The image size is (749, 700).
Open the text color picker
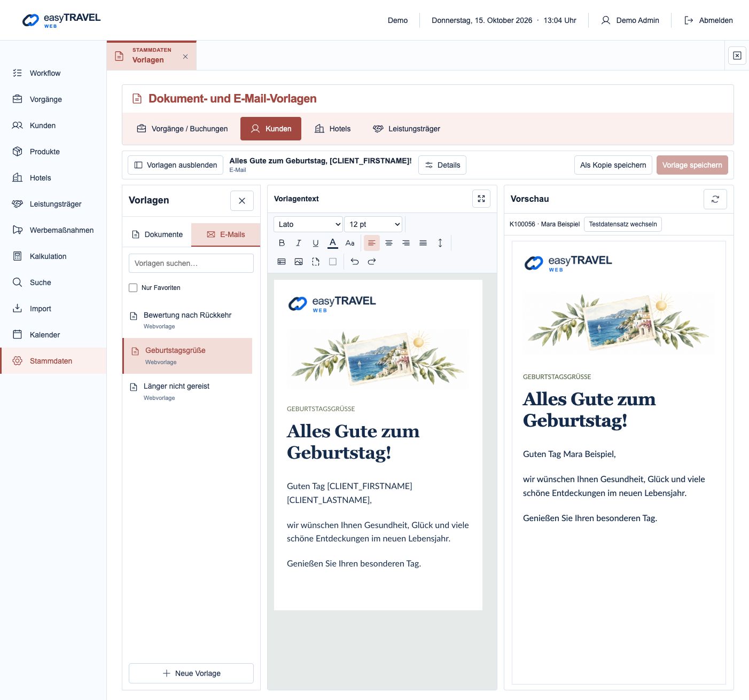[x=333, y=243]
